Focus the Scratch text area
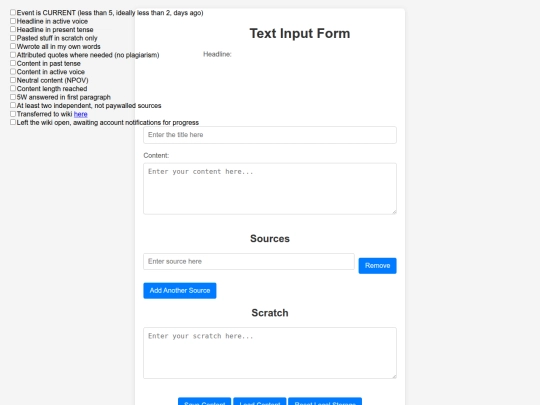540x405 pixels. (270, 353)
